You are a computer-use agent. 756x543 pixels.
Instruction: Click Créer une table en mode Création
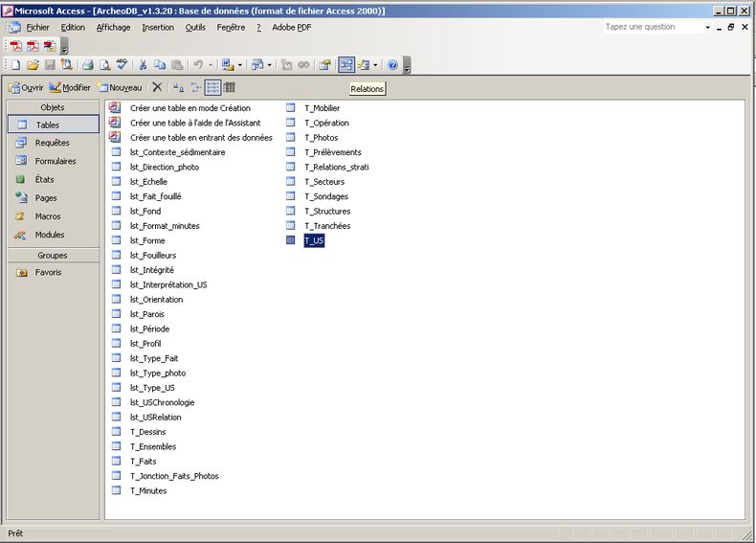point(190,108)
